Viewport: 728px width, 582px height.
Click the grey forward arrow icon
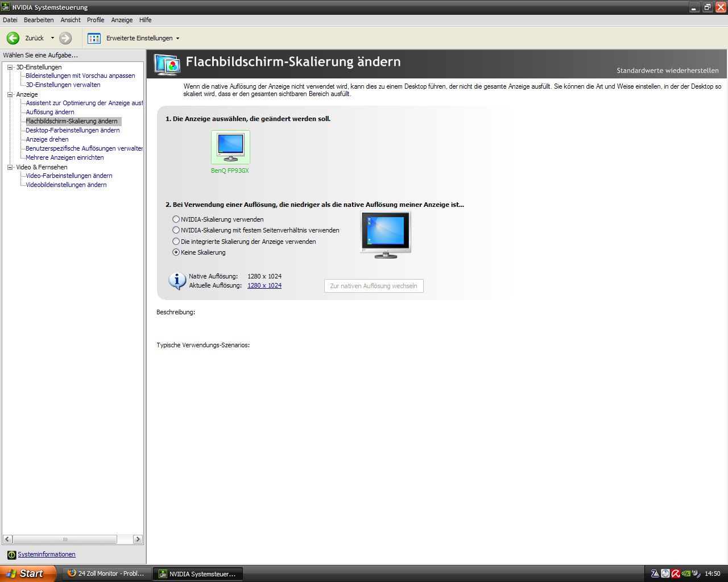click(65, 38)
